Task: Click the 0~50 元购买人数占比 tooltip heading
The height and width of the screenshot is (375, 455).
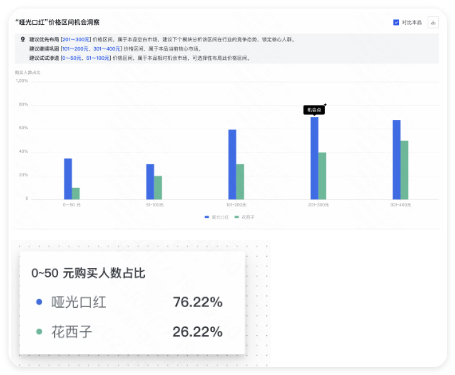Action: point(88,273)
